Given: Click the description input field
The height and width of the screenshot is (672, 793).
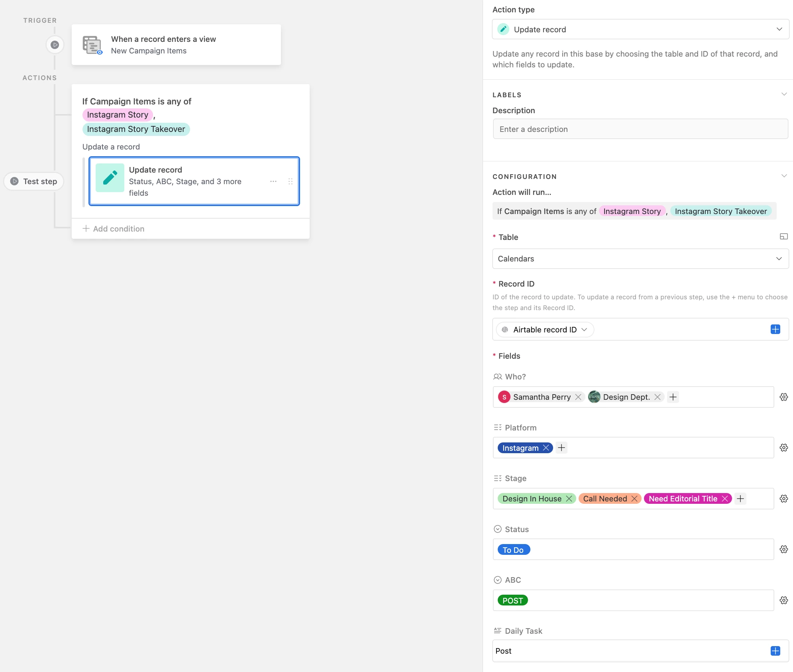Looking at the screenshot, I should 640,129.
